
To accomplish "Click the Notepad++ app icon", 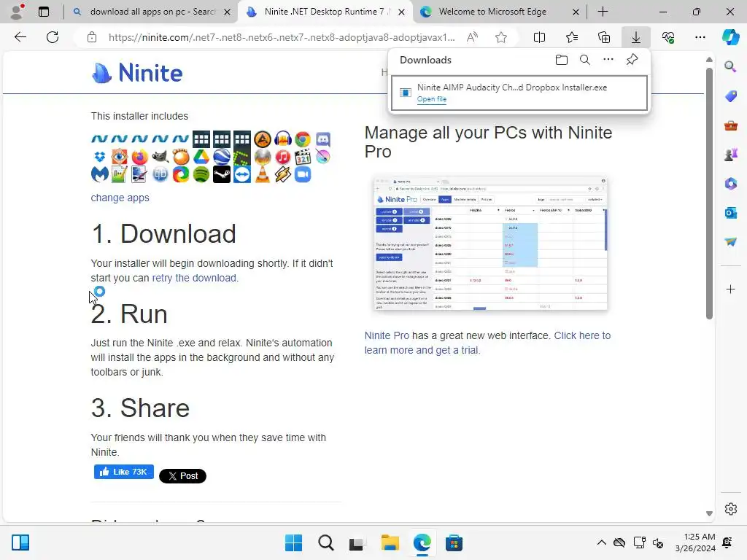I will coord(119,174).
